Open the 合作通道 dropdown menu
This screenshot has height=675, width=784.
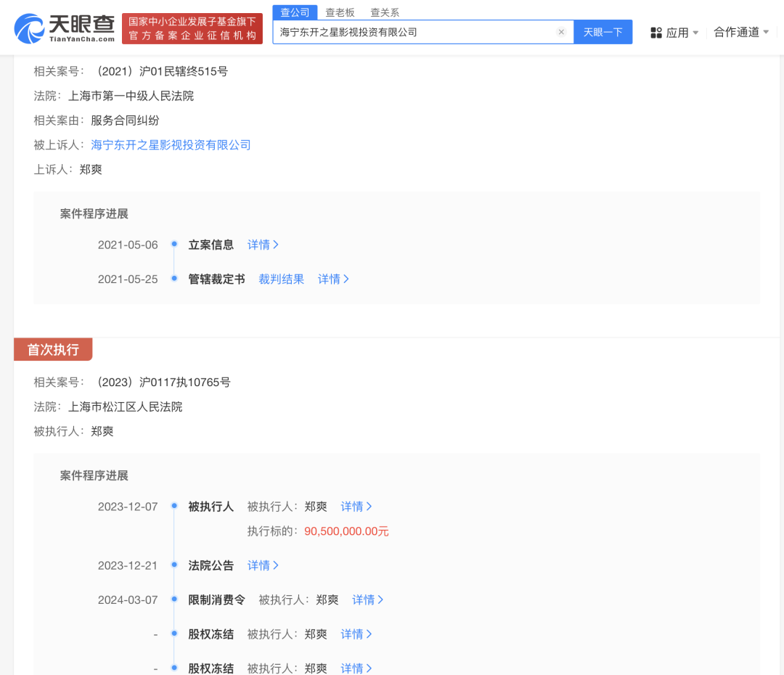(x=735, y=32)
